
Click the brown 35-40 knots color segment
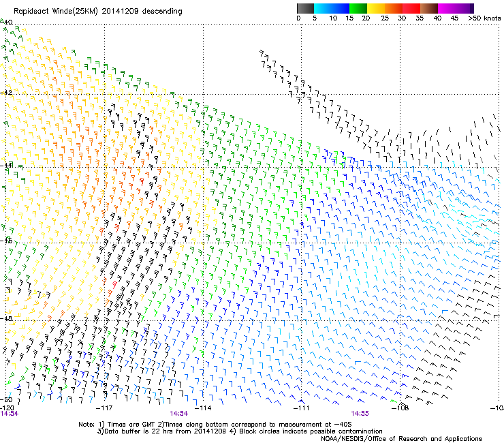[429, 8]
